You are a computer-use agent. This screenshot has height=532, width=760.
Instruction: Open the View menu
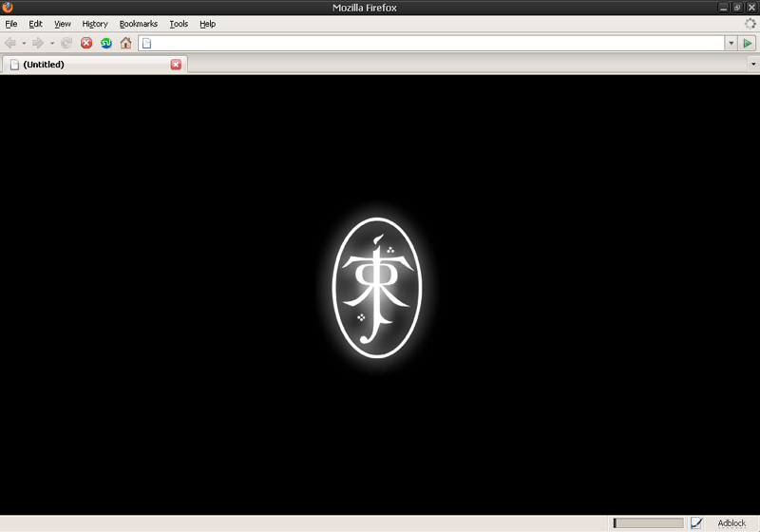pos(63,24)
